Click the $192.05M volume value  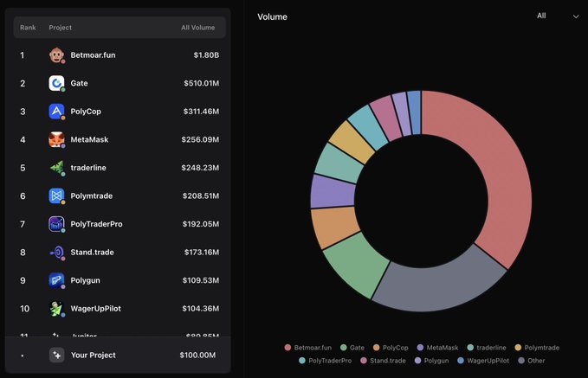pos(201,224)
